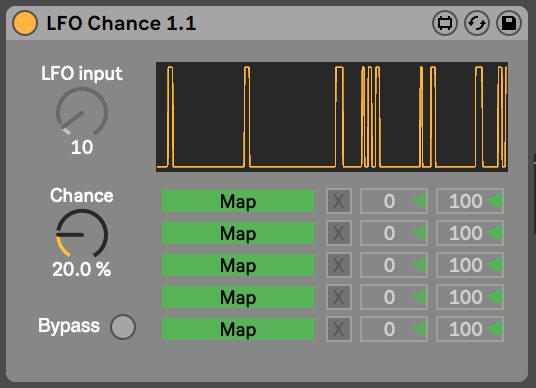
Task: Click the LFO input value 10
Action: (x=82, y=147)
